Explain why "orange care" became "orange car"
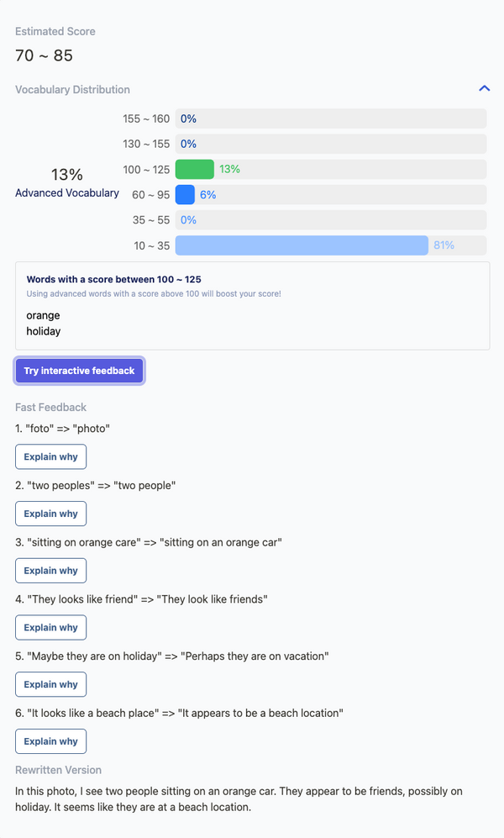The width and height of the screenshot is (504, 838). (x=50, y=571)
